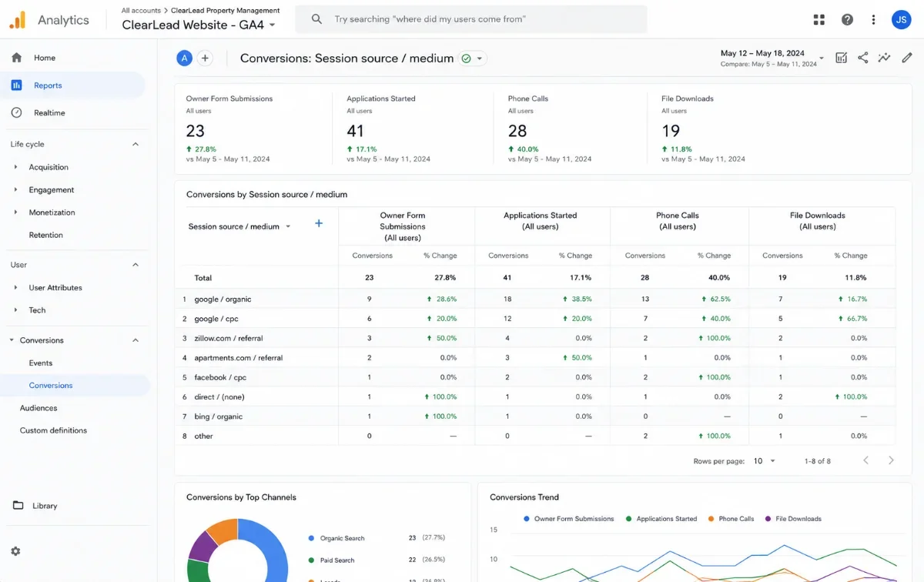Collapse the User section

point(136,265)
